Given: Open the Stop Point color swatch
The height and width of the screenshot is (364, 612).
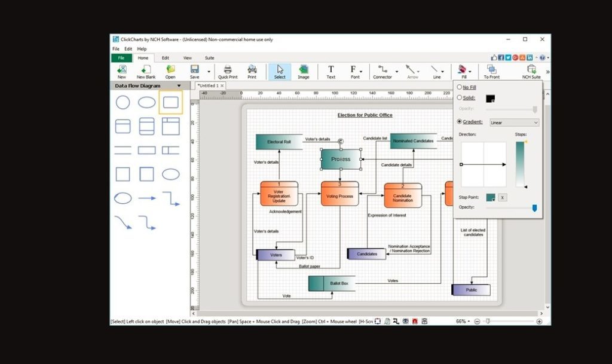Looking at the screenshot, I should 491,197.
